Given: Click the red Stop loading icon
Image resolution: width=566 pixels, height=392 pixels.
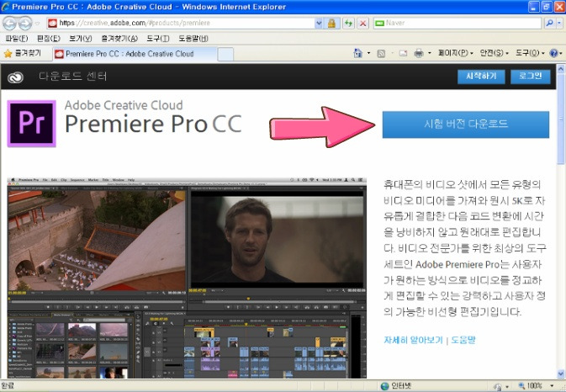Looking at the screenshot, I should tap(362, 24).
